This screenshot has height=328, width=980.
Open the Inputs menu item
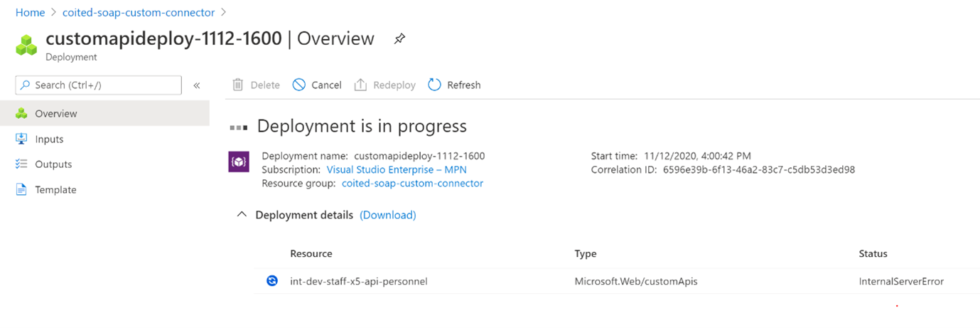49,139
